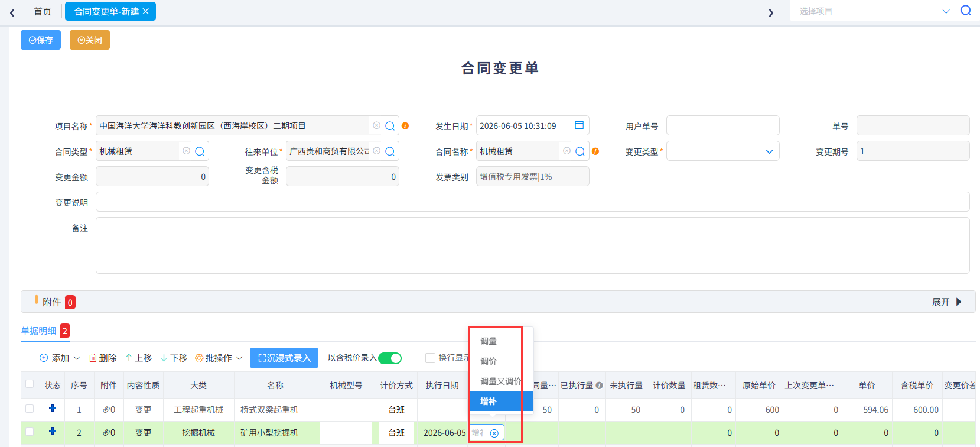The image size is (980, 447).
Task: Click search icon in project name field
Action: pos(390,126)
